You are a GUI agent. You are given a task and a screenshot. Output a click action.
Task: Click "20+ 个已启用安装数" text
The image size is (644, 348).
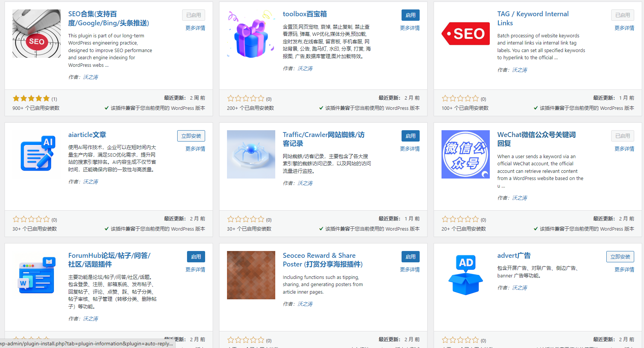(463, 229)
